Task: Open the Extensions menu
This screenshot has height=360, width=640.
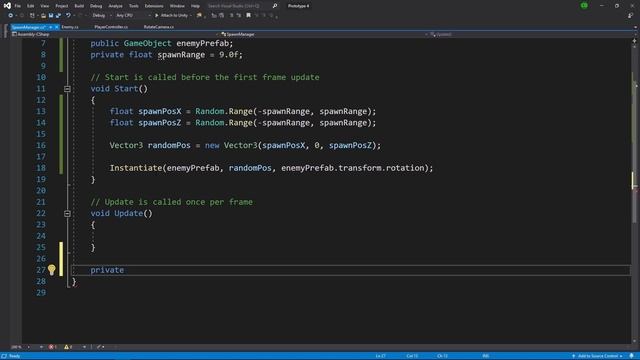Action: pos(154,6)
